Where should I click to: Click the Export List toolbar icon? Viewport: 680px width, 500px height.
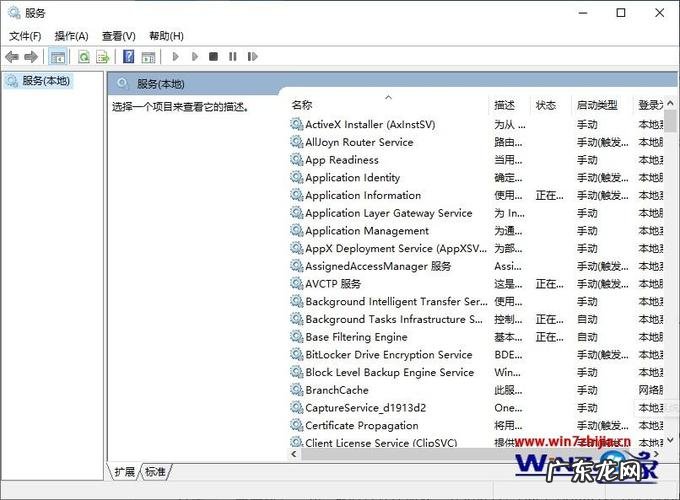(102, 57)
